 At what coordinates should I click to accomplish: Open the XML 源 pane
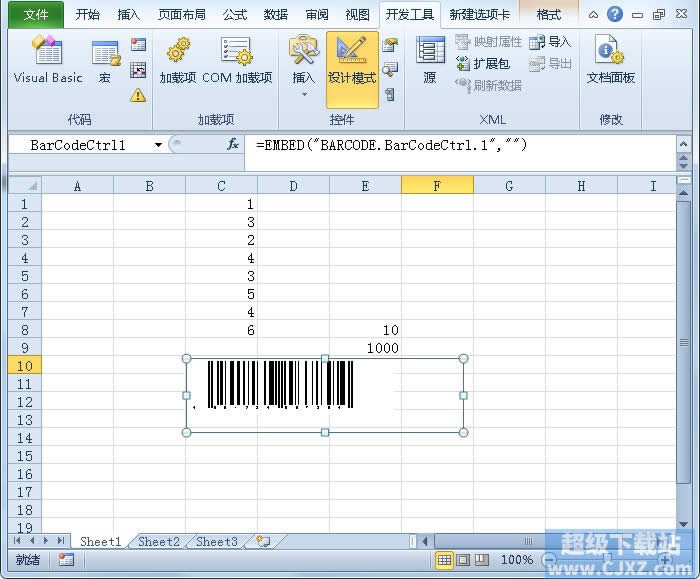pyautogui.click(x=430, y=60)
